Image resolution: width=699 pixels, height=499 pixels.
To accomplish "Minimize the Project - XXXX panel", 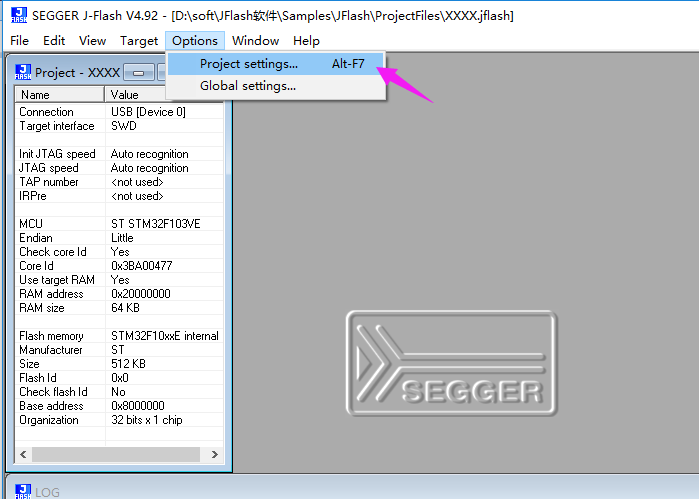I will pos(139,72).
